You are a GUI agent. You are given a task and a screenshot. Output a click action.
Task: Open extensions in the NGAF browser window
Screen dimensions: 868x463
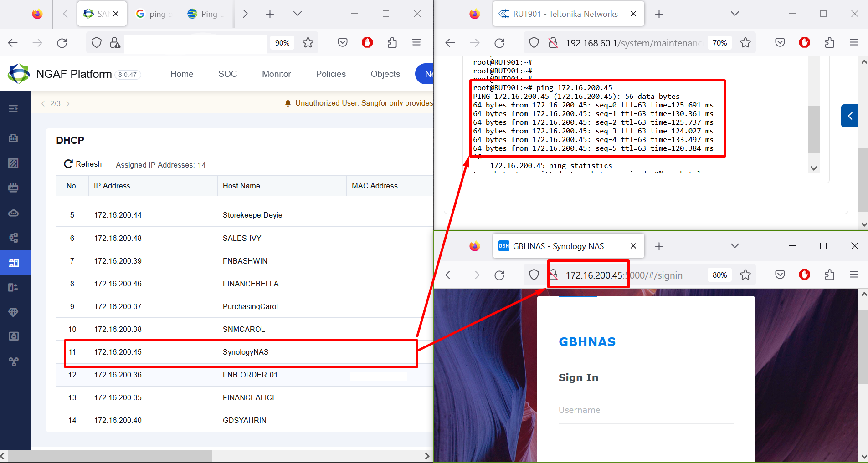392,43
